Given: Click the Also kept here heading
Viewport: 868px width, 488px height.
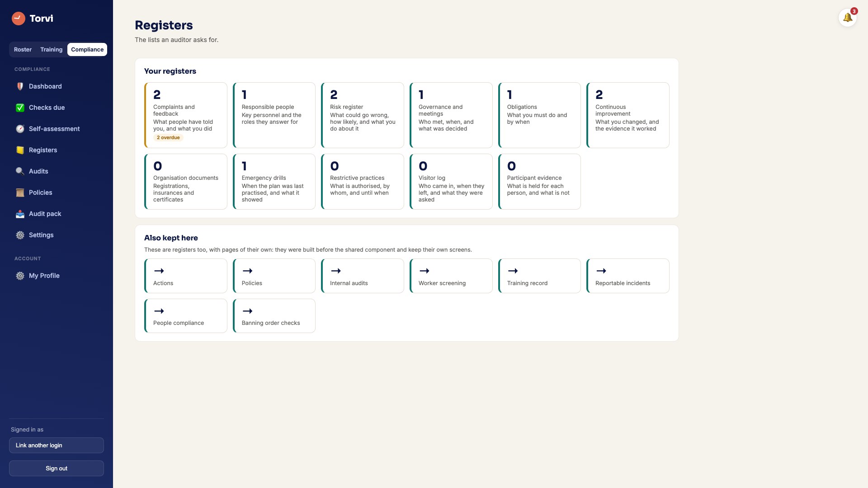Looking at the screenshot, I should click(x=171, y=238).
